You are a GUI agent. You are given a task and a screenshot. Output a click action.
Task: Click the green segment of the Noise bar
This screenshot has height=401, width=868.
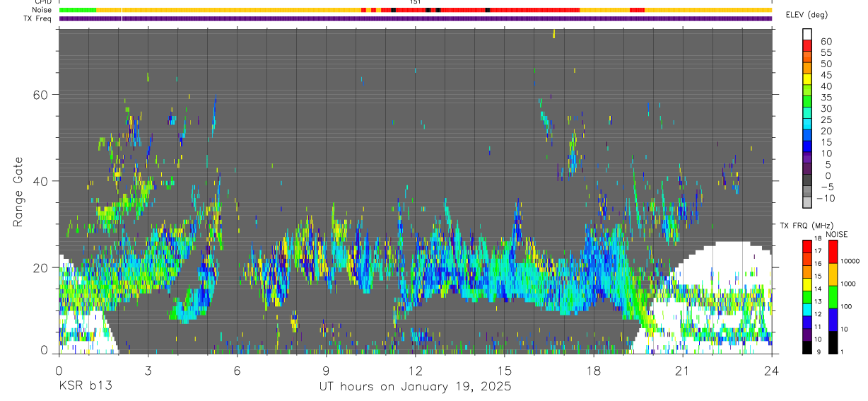(x=78, y=10)
